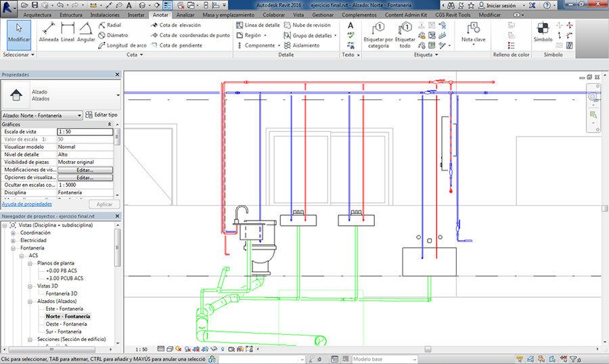Viewport: 609px width, 364px height.
Task: Expand the Coordinación tree node
Action: [14, 232]
